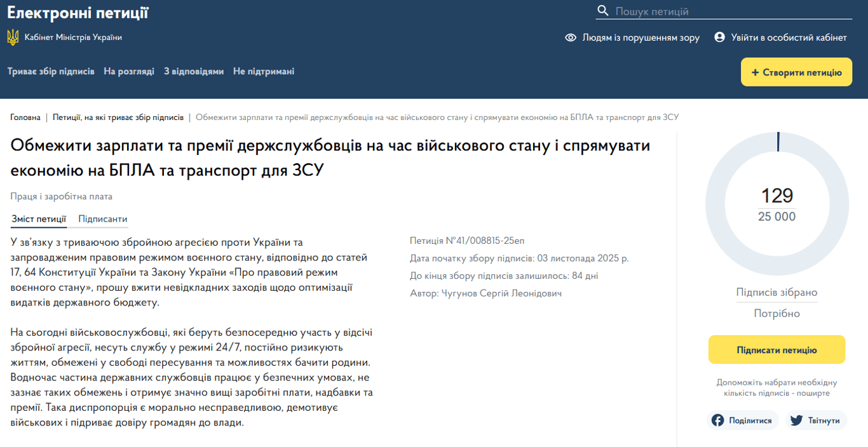Click the Twitter bird icon
The width and height of the screenshot is (868, 447).
[796, 420]
